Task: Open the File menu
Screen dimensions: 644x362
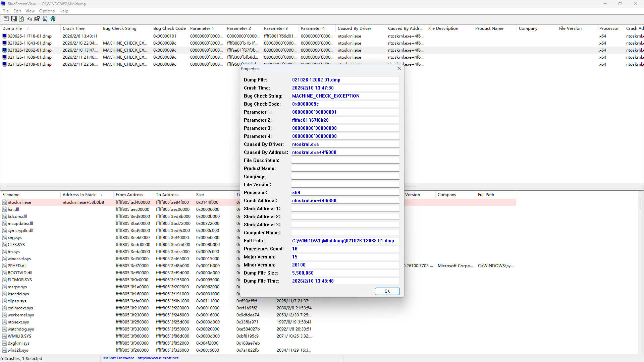Action: coord(5,11)
